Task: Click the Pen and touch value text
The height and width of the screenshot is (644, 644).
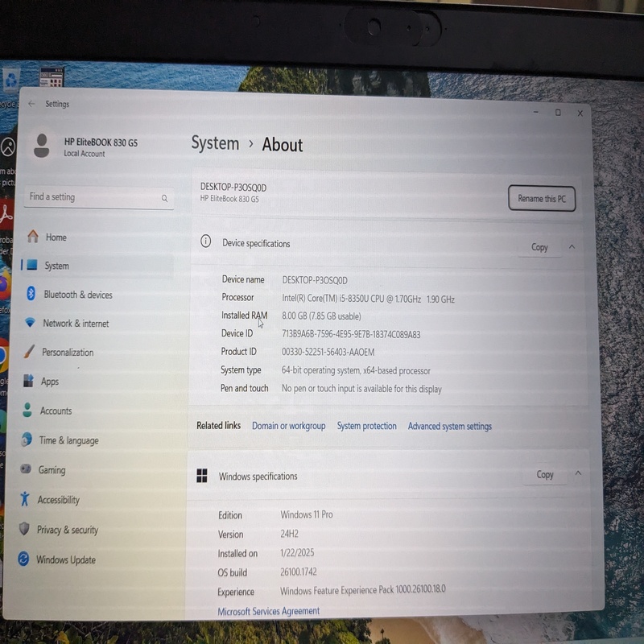Action: click(361, 389)
